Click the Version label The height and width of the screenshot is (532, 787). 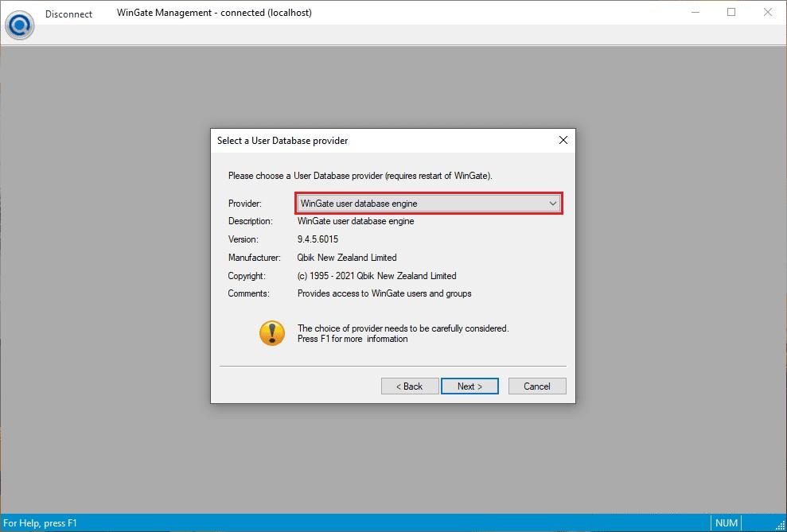point(243,239)
